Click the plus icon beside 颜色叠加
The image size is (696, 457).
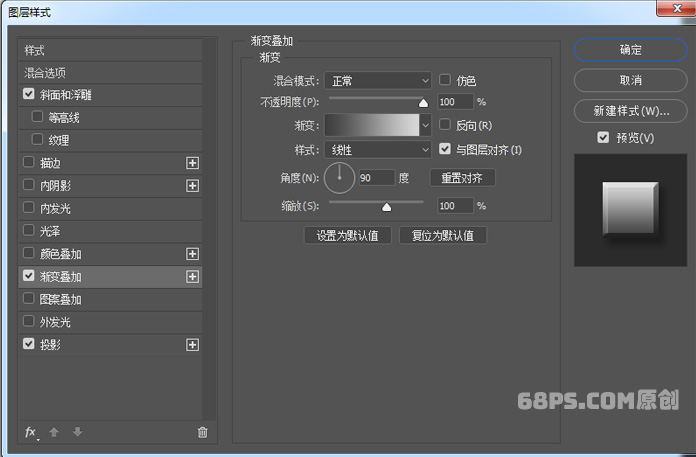click(192, 254)
